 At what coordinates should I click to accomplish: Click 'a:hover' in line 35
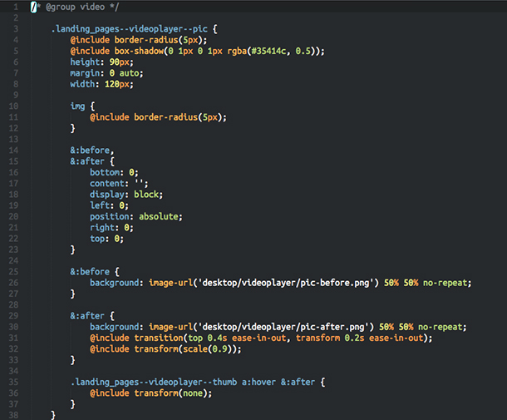click(258, 382)
